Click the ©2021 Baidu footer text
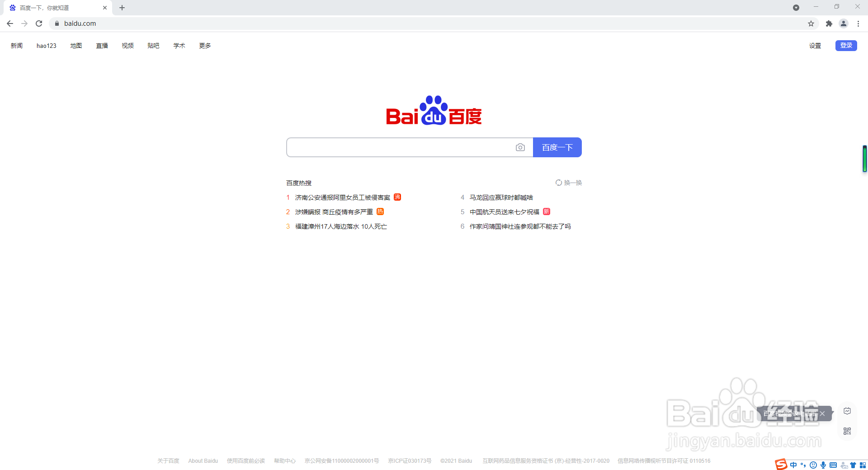The width and height of the screenshot is (868, 470). click(x=456, y=461)
